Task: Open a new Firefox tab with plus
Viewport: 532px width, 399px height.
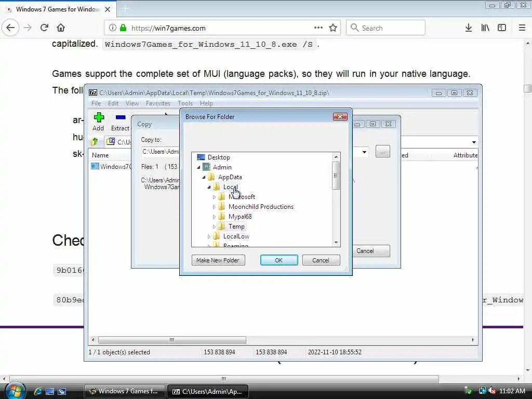Action: (125, 9)
